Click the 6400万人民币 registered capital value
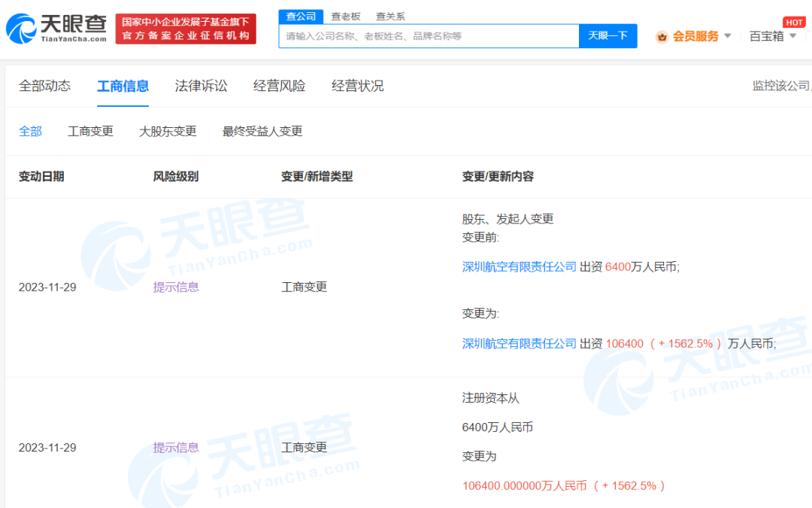This screenshot has width=812, height=508. pyautogui.click(x=497, y=427)
